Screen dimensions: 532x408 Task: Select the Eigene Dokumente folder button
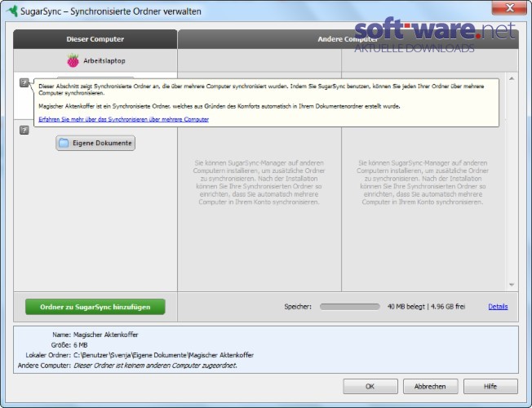point(95,143)
